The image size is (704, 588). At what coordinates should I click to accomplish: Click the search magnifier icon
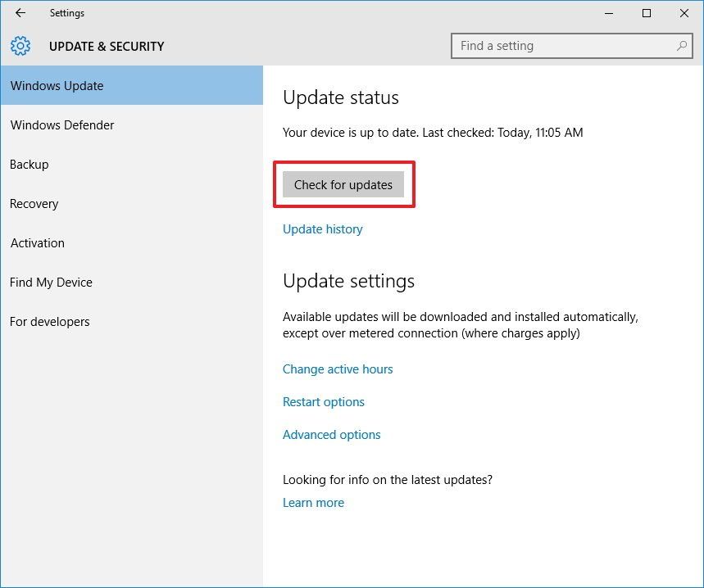point(682,46)
